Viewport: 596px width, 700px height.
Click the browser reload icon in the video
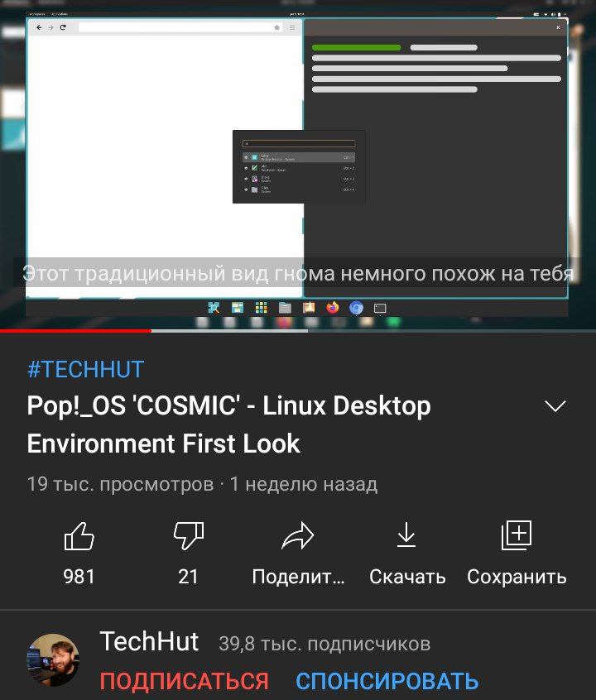point(63,27)
